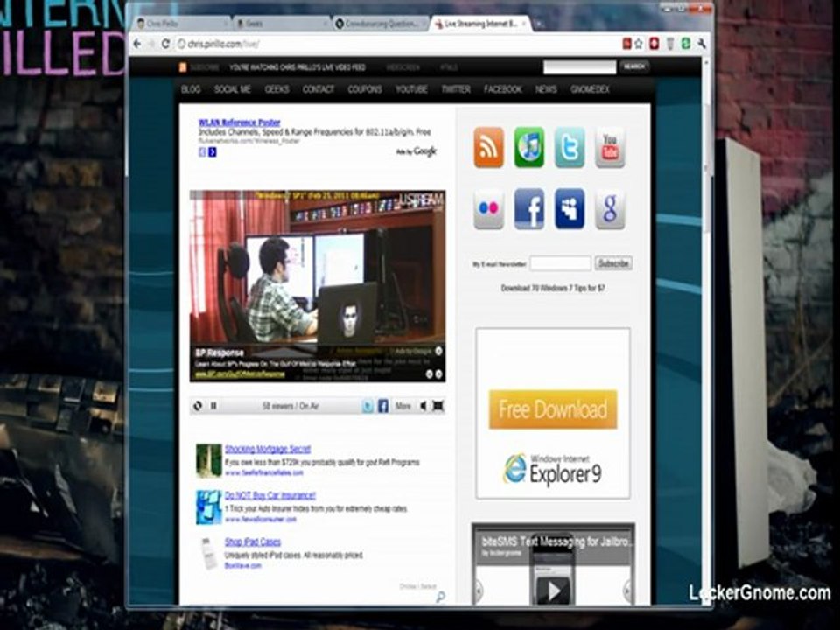This screenshot has width=840, height=630.
Task: Open the GEEKS menu item
Action: tap(277, 89)
